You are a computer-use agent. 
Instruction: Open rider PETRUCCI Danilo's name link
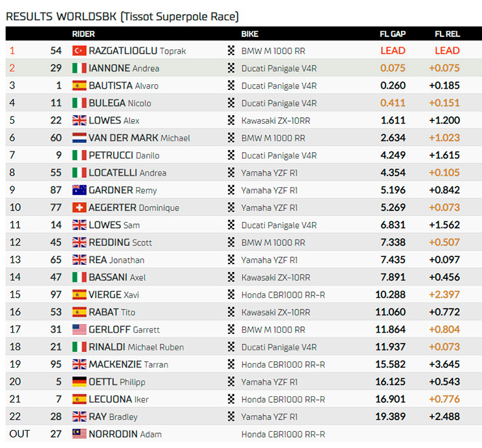124,155
